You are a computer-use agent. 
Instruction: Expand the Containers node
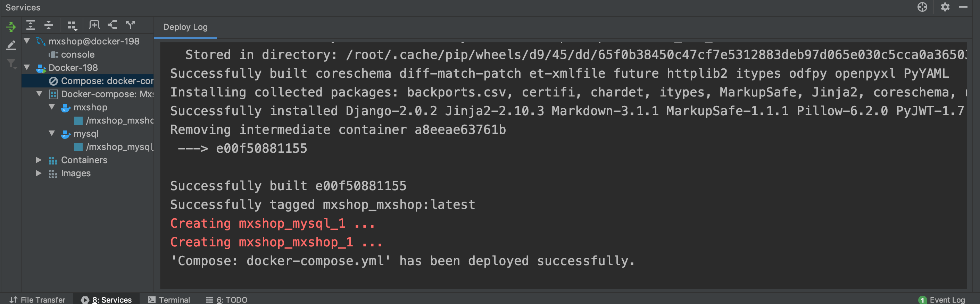[39, 160]
